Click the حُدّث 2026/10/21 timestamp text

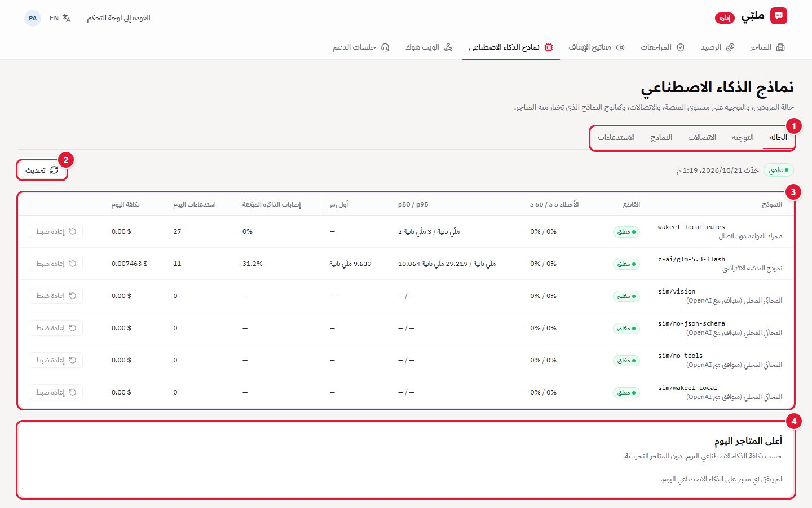coord(718,170)
